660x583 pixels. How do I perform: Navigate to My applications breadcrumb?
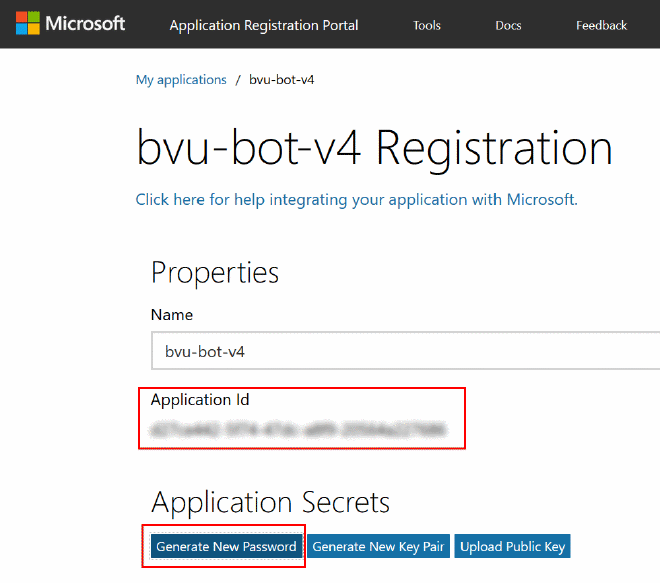pos(181,80)
